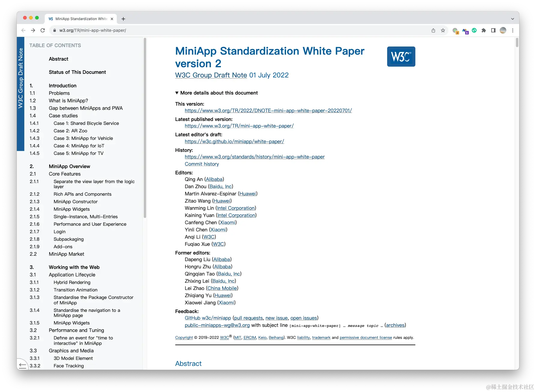Open the standards history link
Viewport: 536px width, 392px height.
coord(255,157)
